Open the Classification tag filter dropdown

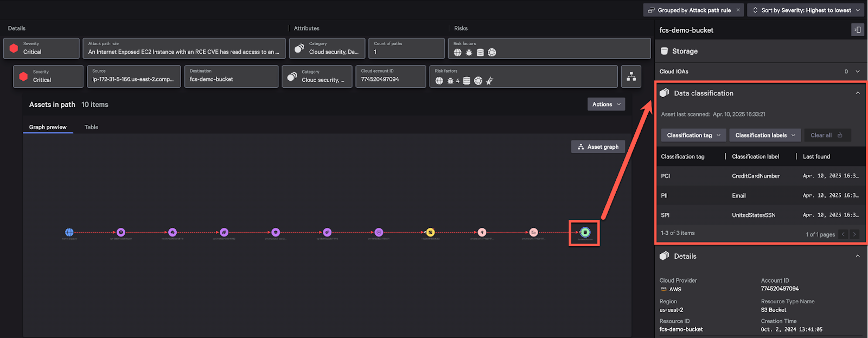tap(693, 135)
